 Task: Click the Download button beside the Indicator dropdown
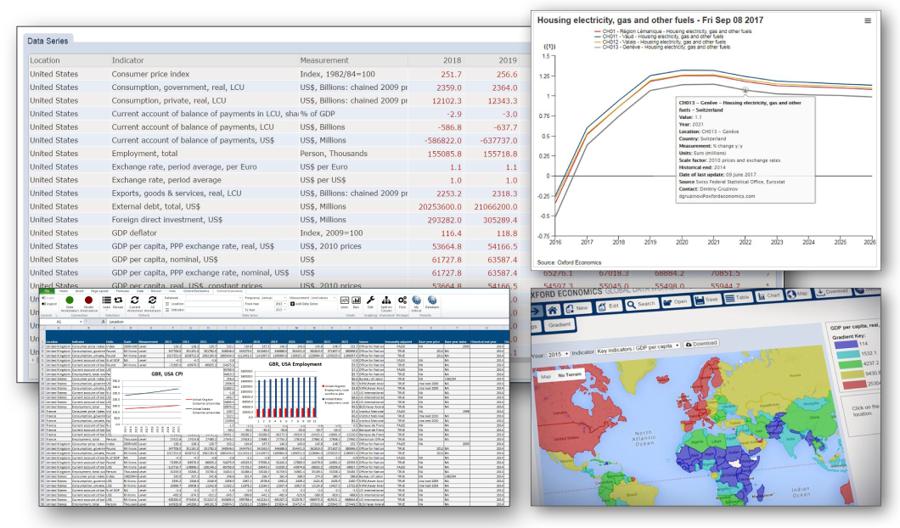pos(701,343)
